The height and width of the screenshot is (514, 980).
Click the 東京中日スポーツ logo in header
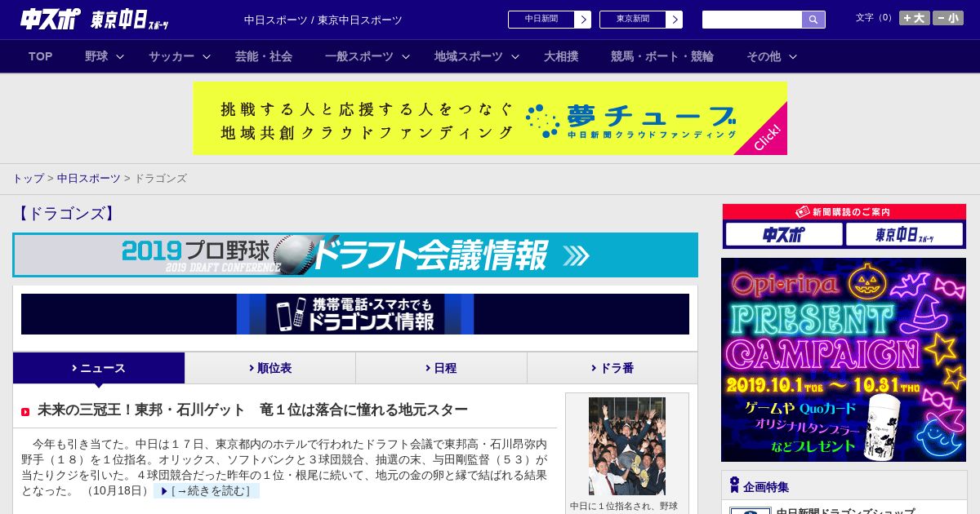pyautogui.click(x=130, y=20)
